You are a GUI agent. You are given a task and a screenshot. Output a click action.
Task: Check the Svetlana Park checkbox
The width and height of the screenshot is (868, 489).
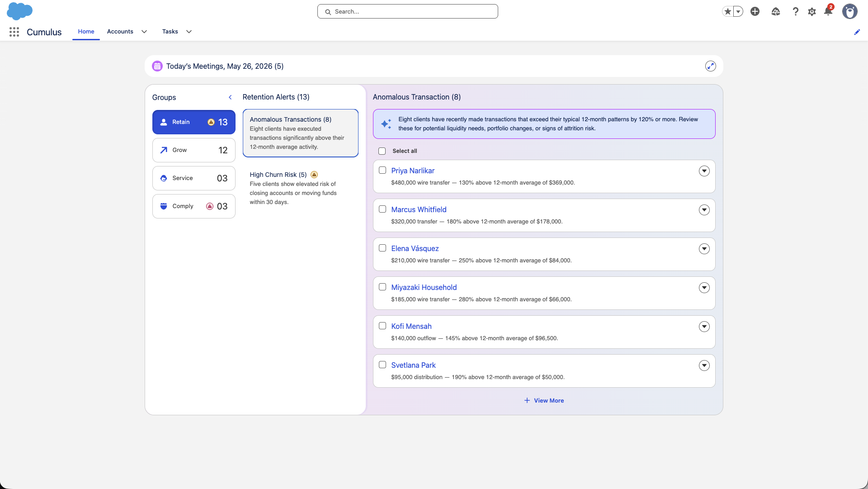click(382, 365)
